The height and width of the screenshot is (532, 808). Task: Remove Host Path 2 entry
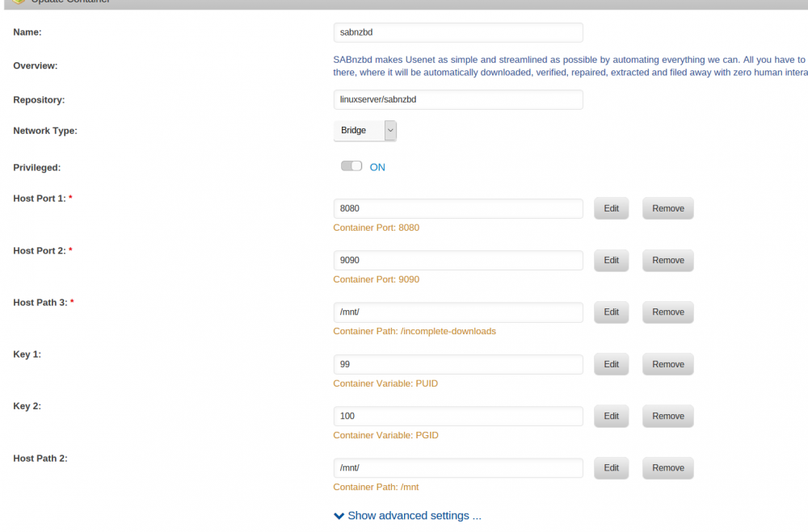668,468
